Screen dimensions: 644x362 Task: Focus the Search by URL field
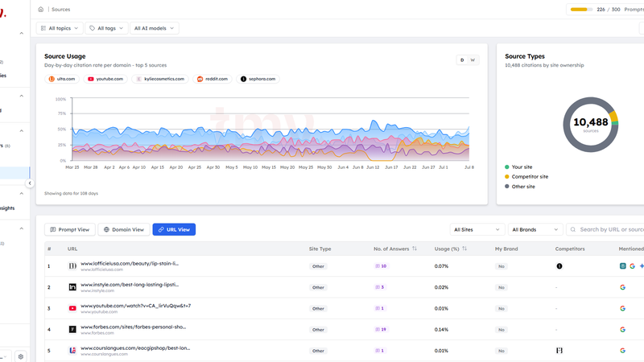(607, 229)
